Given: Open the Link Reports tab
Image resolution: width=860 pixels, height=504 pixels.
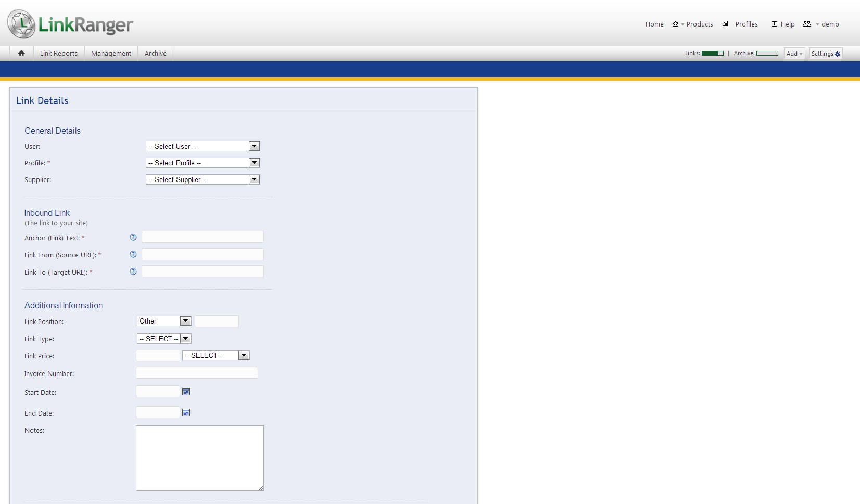Looking at the screenshot, I should [59, 53].
